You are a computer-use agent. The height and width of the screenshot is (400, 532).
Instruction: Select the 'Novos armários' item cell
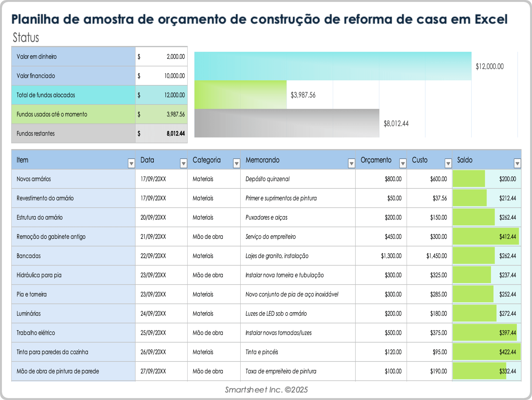[x=73, y=179]
